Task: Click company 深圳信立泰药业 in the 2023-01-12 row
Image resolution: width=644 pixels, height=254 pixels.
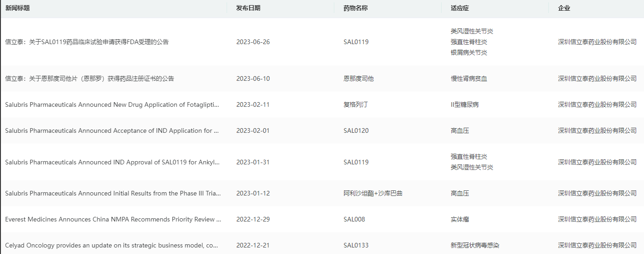Action: [x=597, y=193]
